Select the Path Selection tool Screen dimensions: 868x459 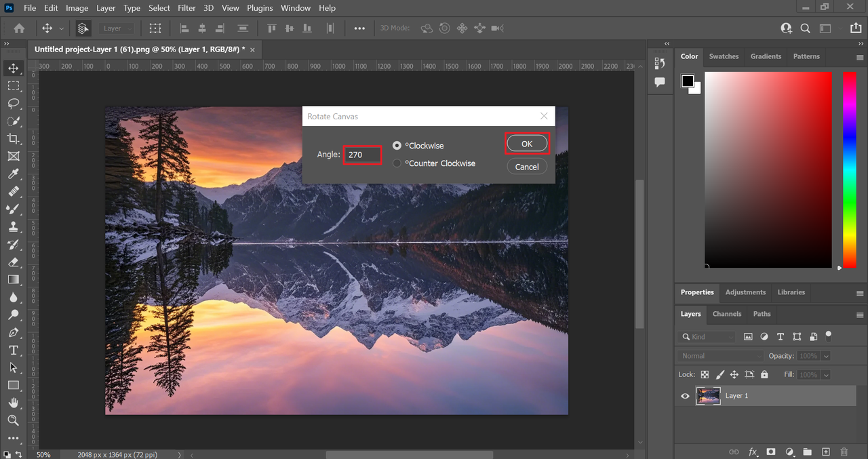[x=13, y=367]
